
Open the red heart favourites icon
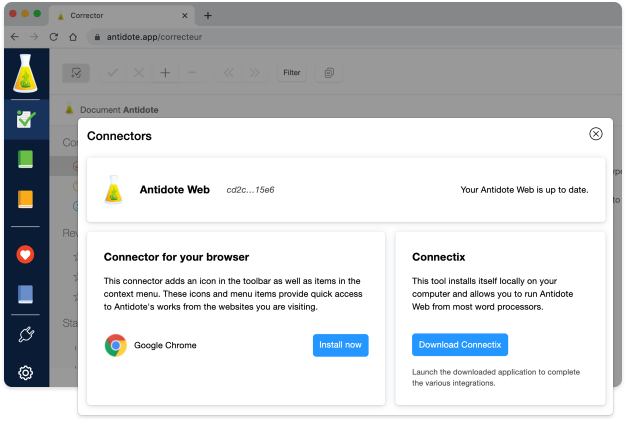(25, 255)
